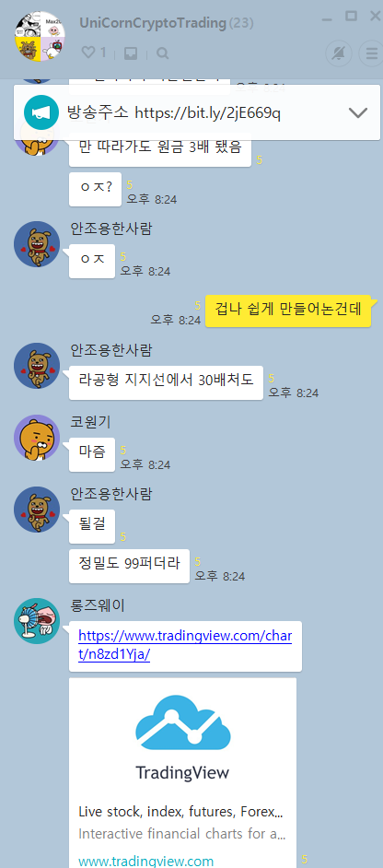Open www.tradingview.com preview footer link
Image resolution: width=383 pixels, height=868 pixels.
146,861
